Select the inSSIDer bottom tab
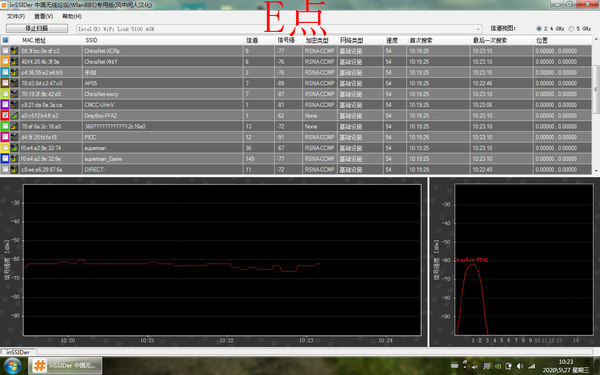 (18, 352)
